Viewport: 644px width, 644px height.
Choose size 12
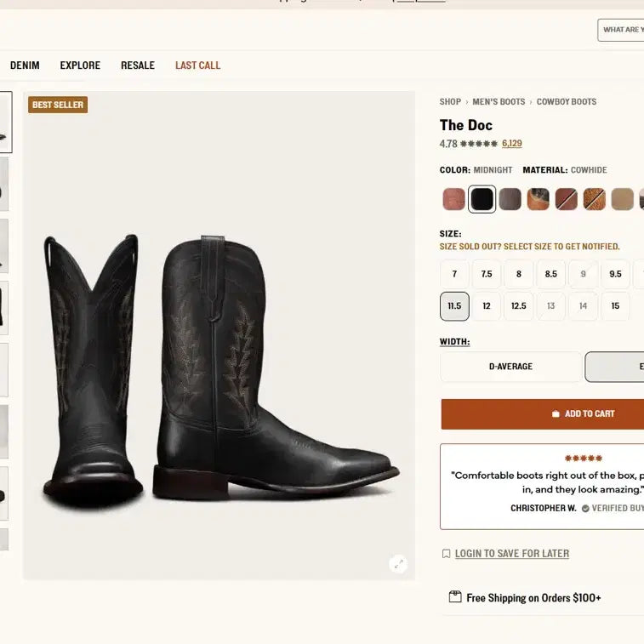tap(487, 306)
